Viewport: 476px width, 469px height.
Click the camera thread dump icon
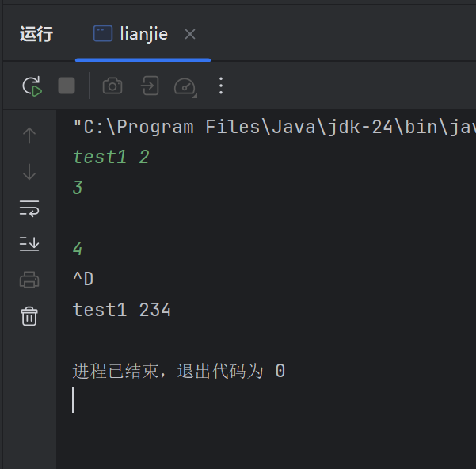pos(112,86)
